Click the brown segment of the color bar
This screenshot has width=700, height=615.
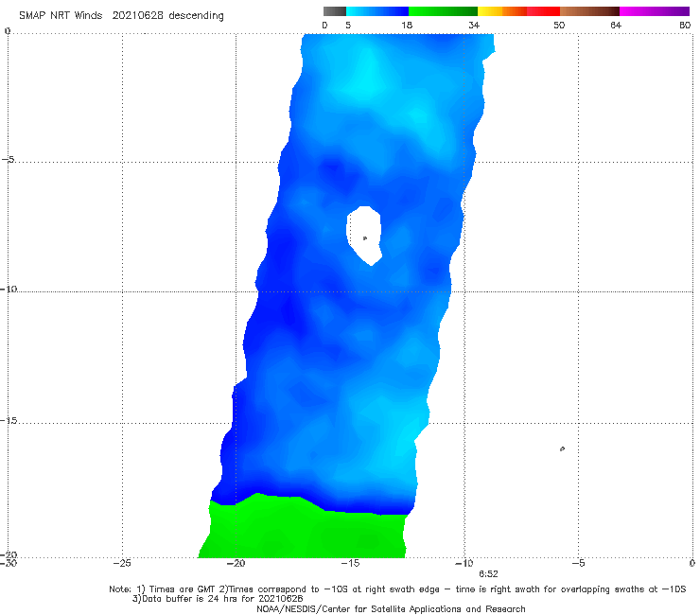(x=589, y=11)
